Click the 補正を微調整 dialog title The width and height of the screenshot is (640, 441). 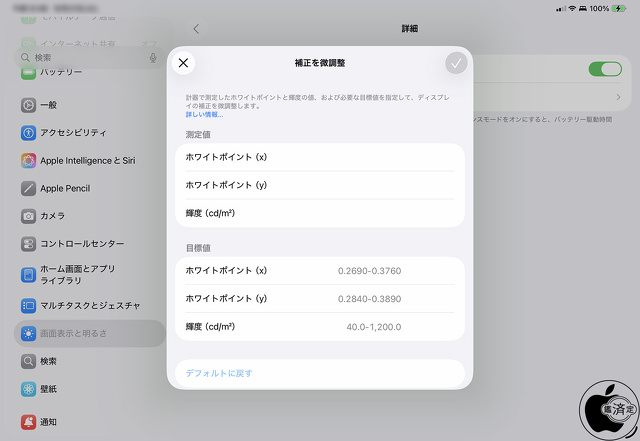pos(320,63)
